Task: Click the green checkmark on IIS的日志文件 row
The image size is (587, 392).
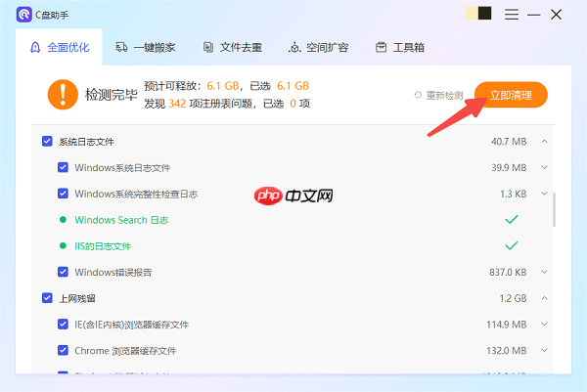Action: (x=512, y=245)
